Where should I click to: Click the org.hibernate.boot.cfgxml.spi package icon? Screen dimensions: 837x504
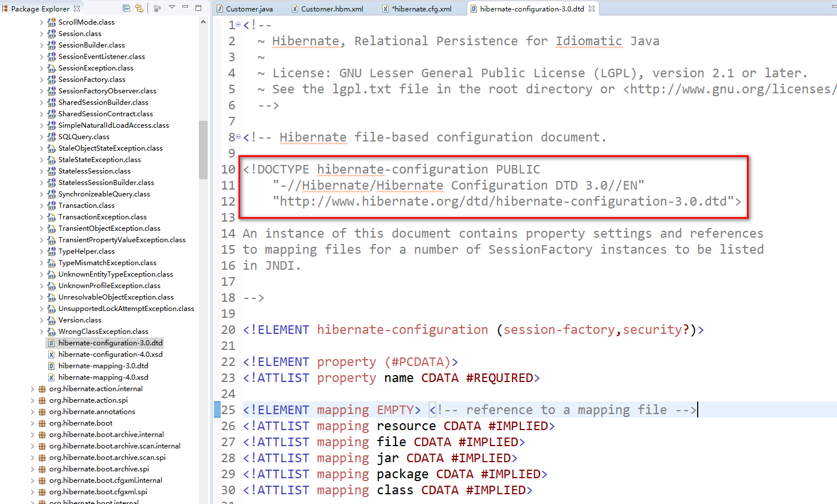[x=42, y=492]
